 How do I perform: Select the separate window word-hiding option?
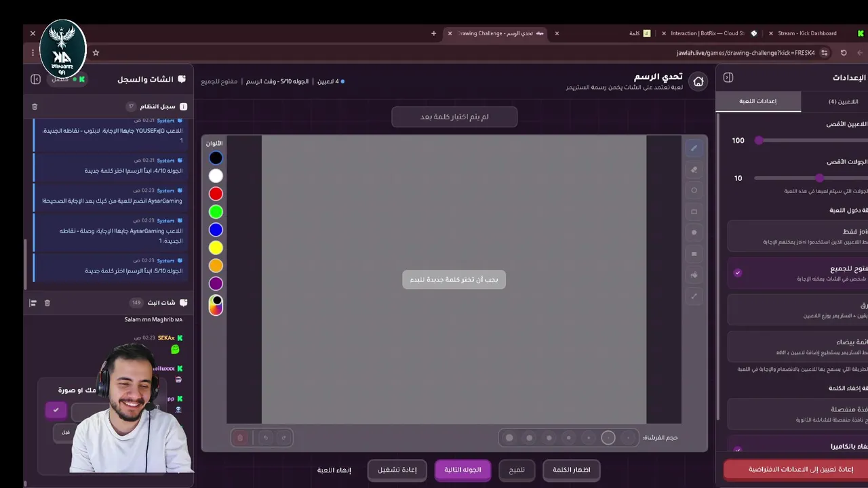click(x=797, y=413)
